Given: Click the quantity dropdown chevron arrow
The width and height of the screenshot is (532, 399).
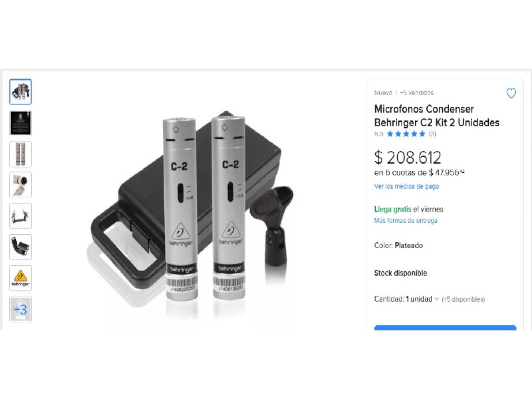Looking at the screenshot, I should pyautogui.click(x=436, y=299).
